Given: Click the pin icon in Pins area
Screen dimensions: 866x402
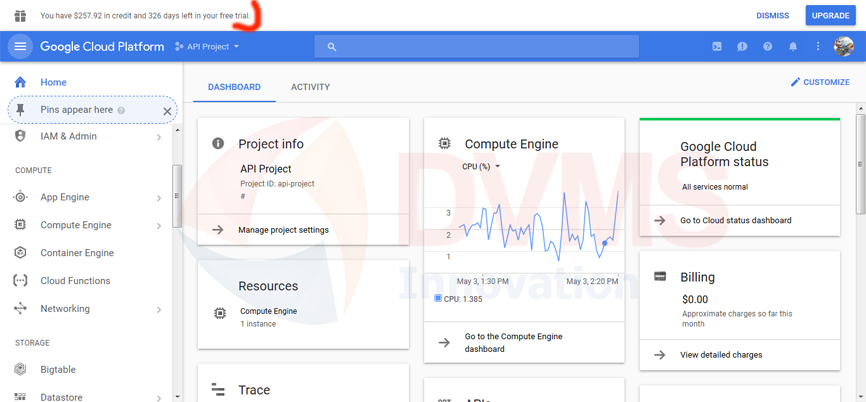Looking at the screenshot, I should point(20,110).
